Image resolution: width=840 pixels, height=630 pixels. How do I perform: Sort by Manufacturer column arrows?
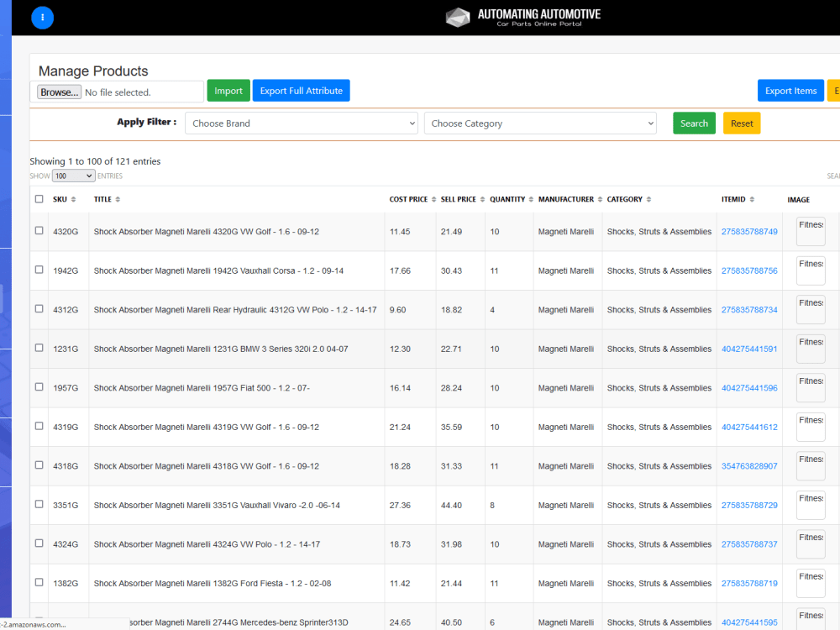tap(600, 199)
